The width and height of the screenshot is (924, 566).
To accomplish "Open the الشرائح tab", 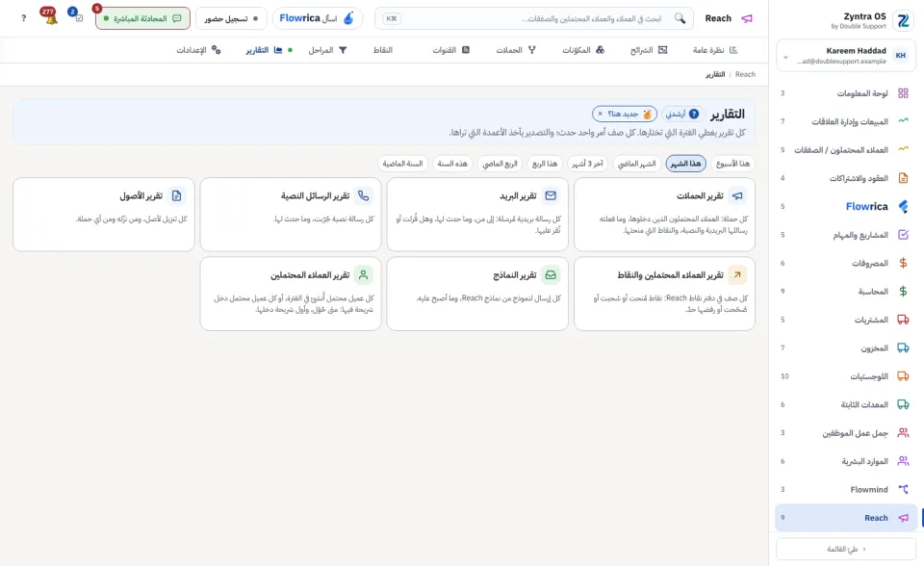I will [648, 50].
